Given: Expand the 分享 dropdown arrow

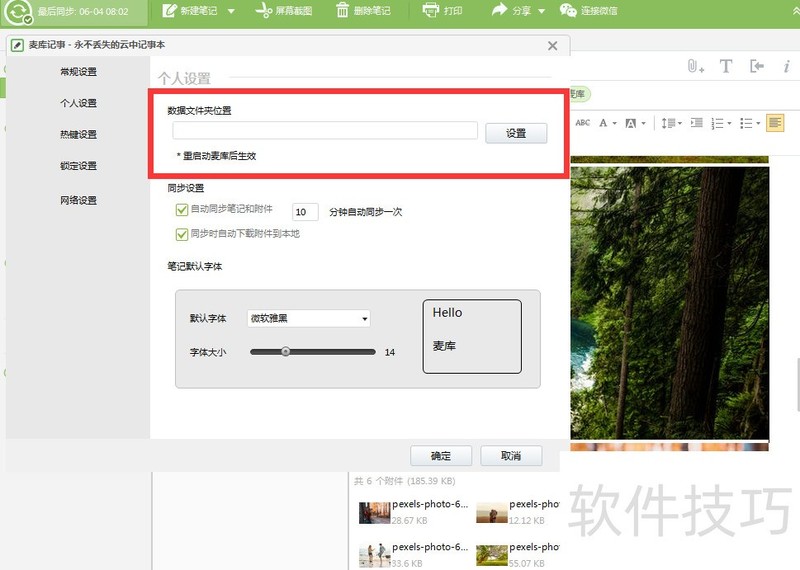Looking at the screenshot, I should [x=541, y=11].
